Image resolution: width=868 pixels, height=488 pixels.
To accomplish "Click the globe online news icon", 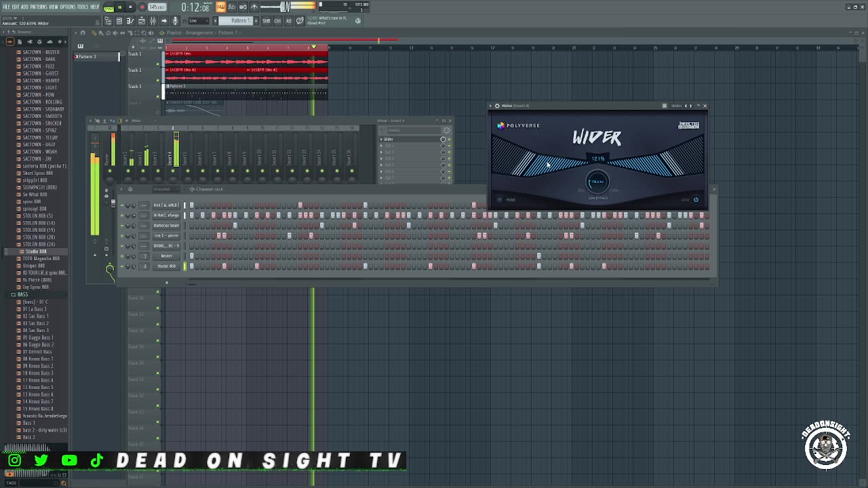I will (x=357, y=21).
